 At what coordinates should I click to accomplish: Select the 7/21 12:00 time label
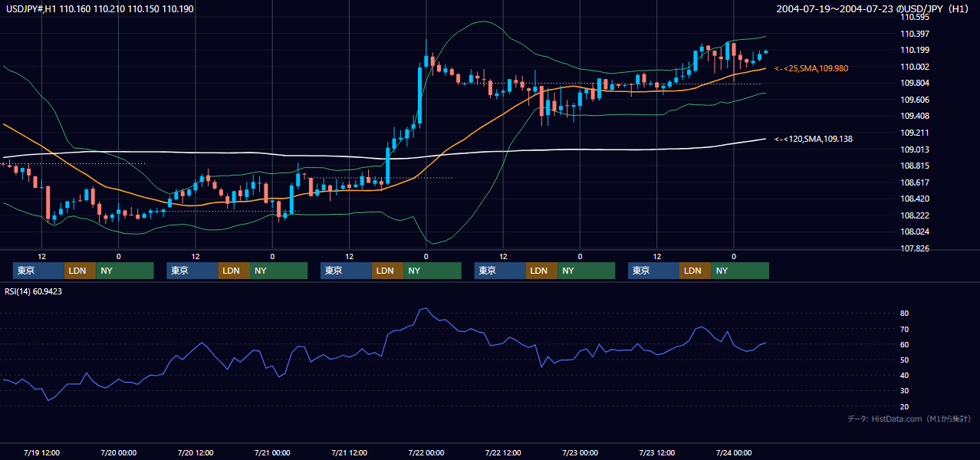350,452
